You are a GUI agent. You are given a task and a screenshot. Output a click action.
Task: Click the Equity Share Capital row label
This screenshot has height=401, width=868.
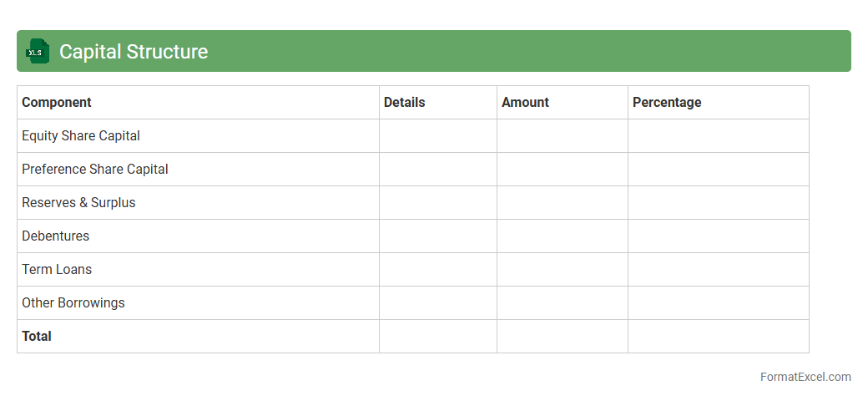[x=81, y=136]
